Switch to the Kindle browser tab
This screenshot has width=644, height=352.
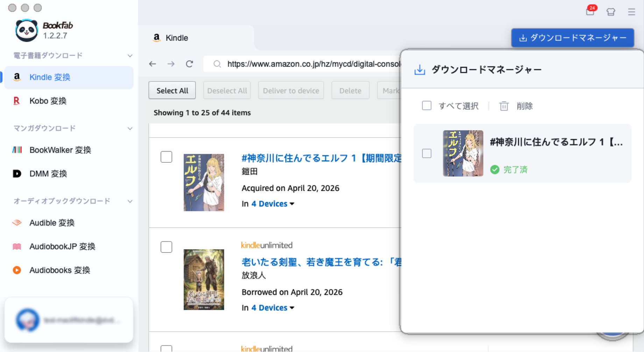tap(197, 38)
